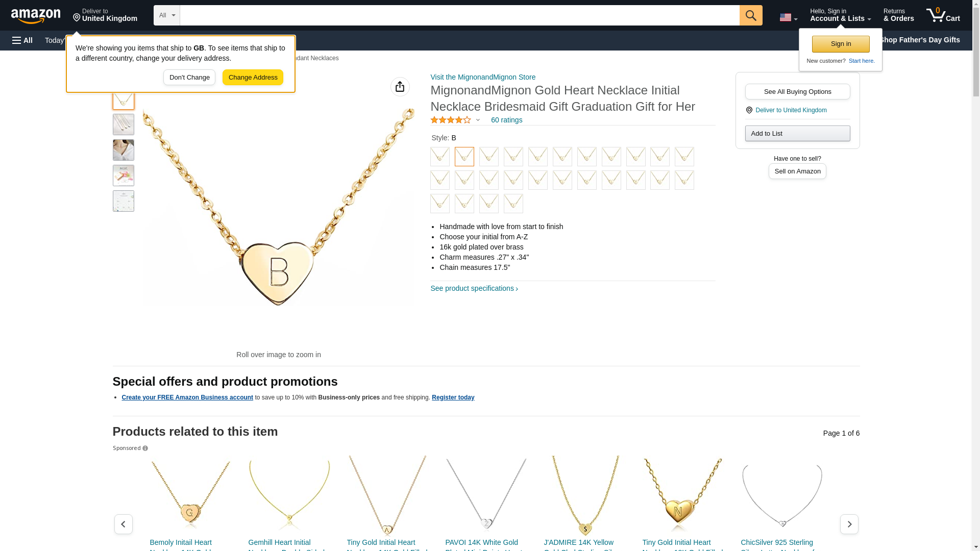Open the language flag selector
980x551 pixels.
(x=788, y=17)
